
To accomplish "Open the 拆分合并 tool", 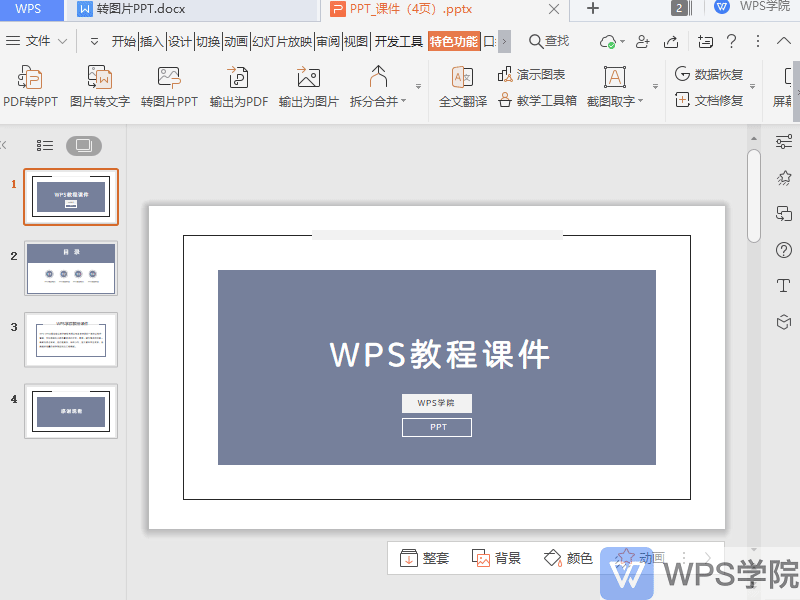I will point(378,86).
